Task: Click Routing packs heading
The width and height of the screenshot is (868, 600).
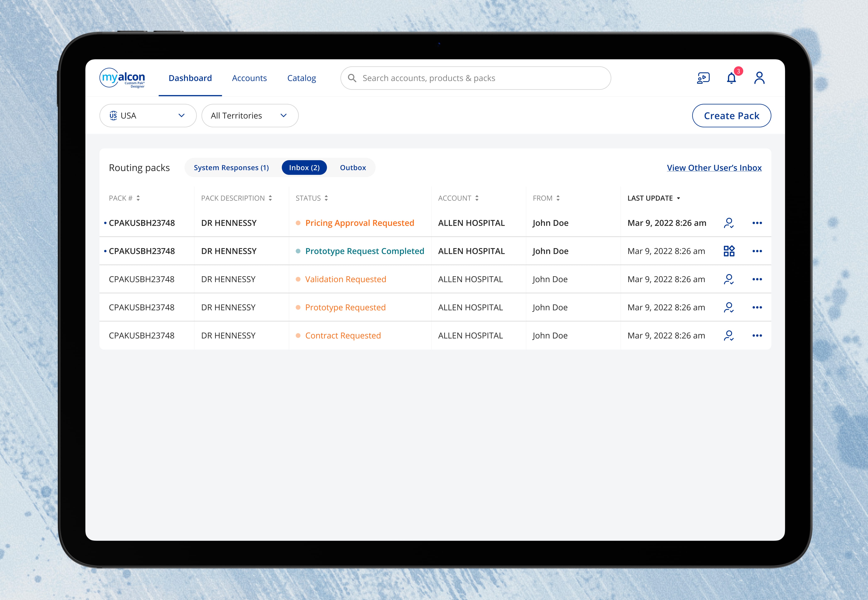Action: pos(139,168)
